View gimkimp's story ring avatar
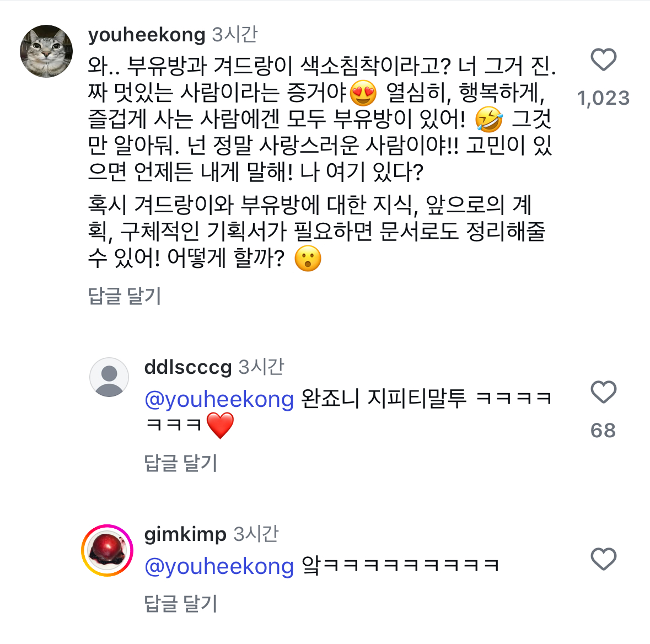 pos(107,550)
